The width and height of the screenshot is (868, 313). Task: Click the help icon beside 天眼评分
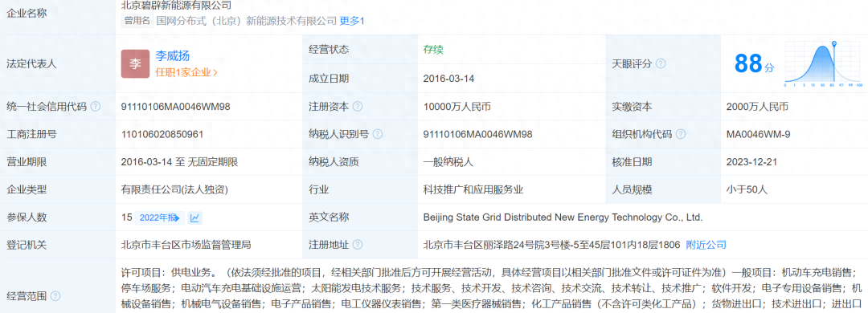661,63
